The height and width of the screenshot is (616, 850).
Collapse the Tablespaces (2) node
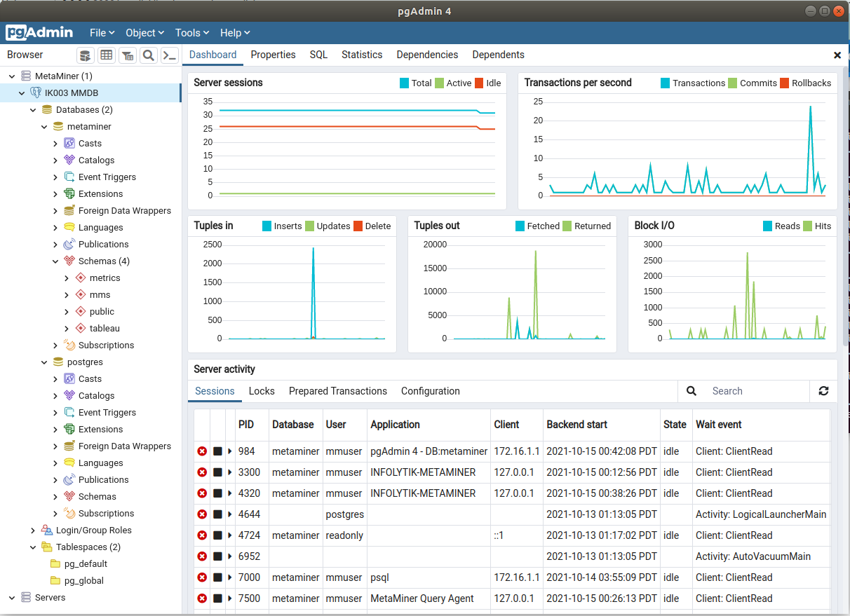click(33, 547)
